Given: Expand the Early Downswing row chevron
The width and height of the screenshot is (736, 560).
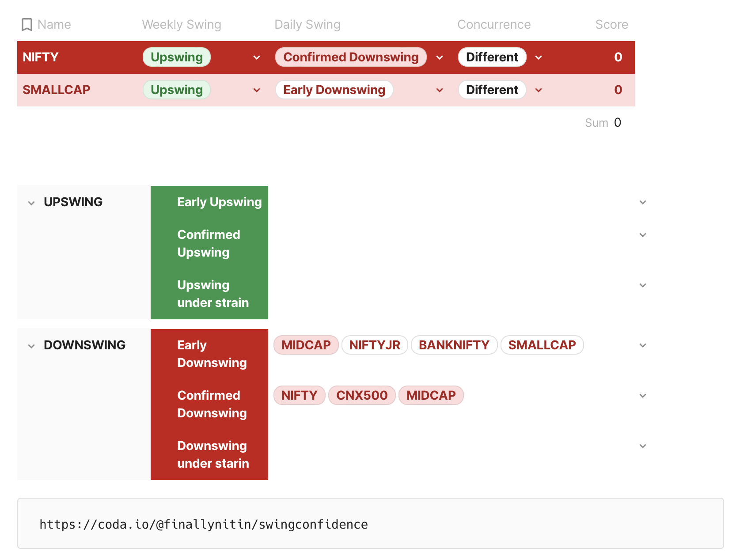Looking at the screenshot, I should coord(643,345).
